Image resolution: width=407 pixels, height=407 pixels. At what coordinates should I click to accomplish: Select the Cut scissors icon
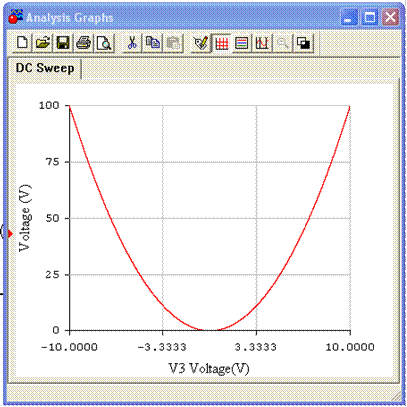[132, 43]
